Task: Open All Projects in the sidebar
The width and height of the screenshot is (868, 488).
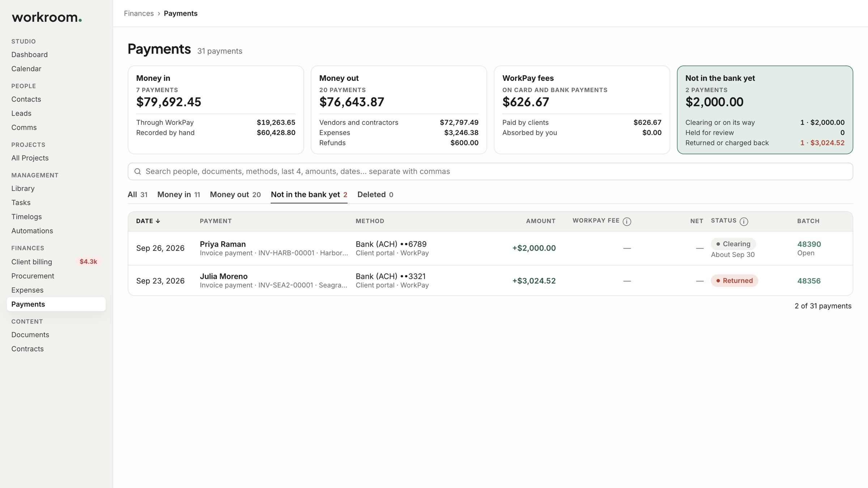Action: (x=30, y=158)
